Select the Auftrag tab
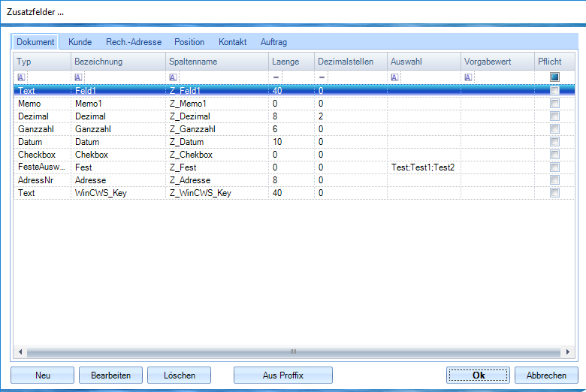This screenshot has width=586, height=392. [273, 42]
